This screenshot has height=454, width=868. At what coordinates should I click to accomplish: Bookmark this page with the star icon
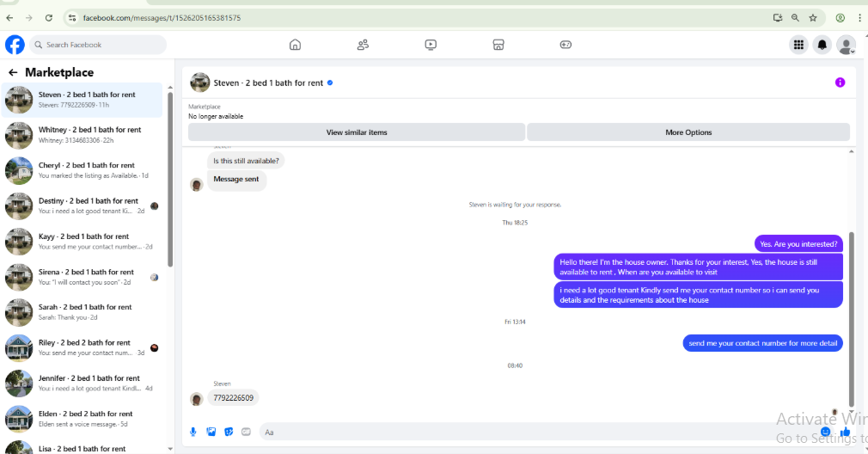click(813, 18)
